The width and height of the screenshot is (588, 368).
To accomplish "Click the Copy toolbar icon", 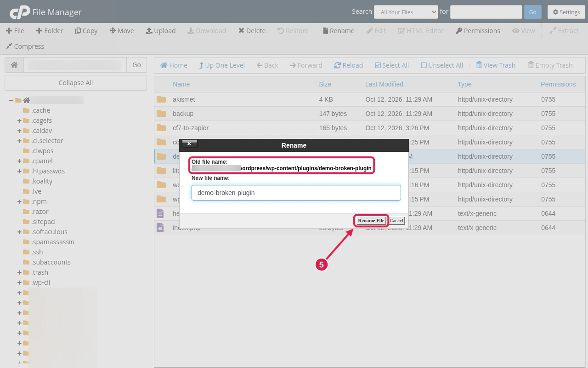I will click(x=86, y=31).
